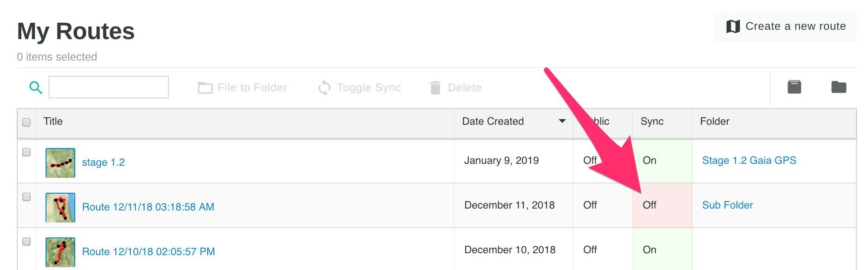This screenshot has width=868, height=270.
Task: Sort by the Sync column header
Action: point(652,121)
